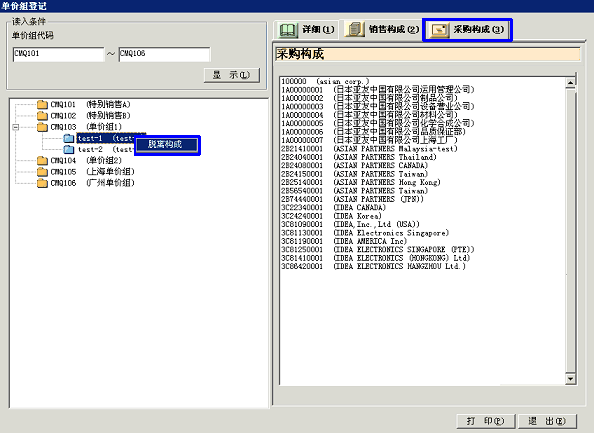Select row IDEA ELECTRONICS SINGAPORE (PTE)
The height and width of the screenshot is (433, 594).
point(378,250)
